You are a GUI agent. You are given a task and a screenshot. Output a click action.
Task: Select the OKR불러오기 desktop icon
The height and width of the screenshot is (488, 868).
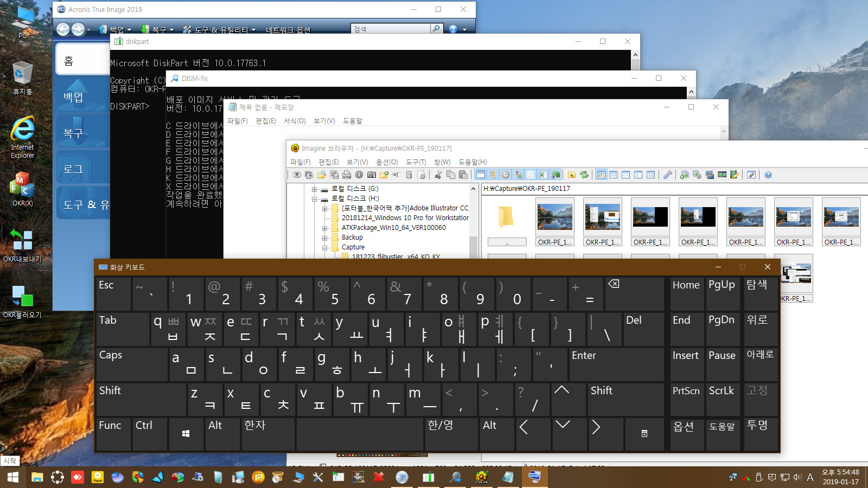[22, 301]
